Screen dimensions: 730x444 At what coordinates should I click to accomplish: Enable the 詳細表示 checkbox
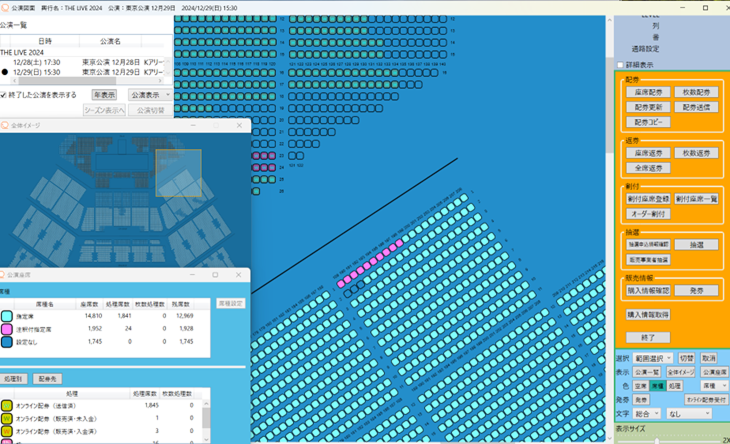(x=620, y=64)
